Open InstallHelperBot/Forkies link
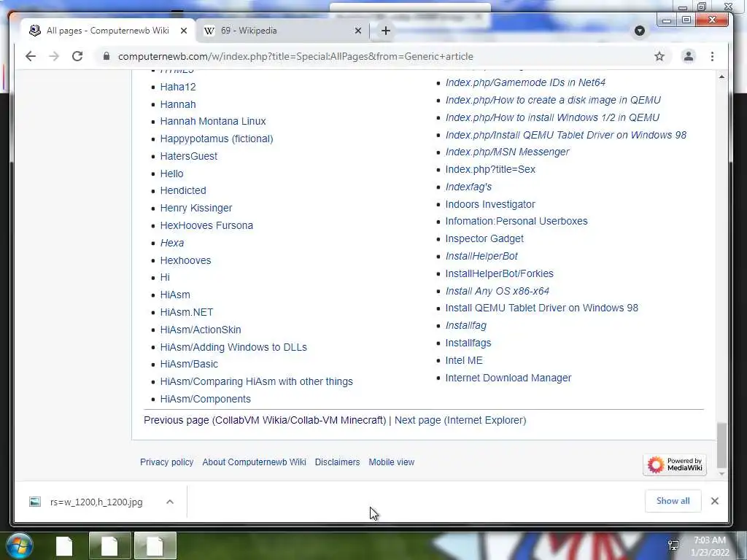The height and width of the screenshot is (560, 747). [499, 273]
